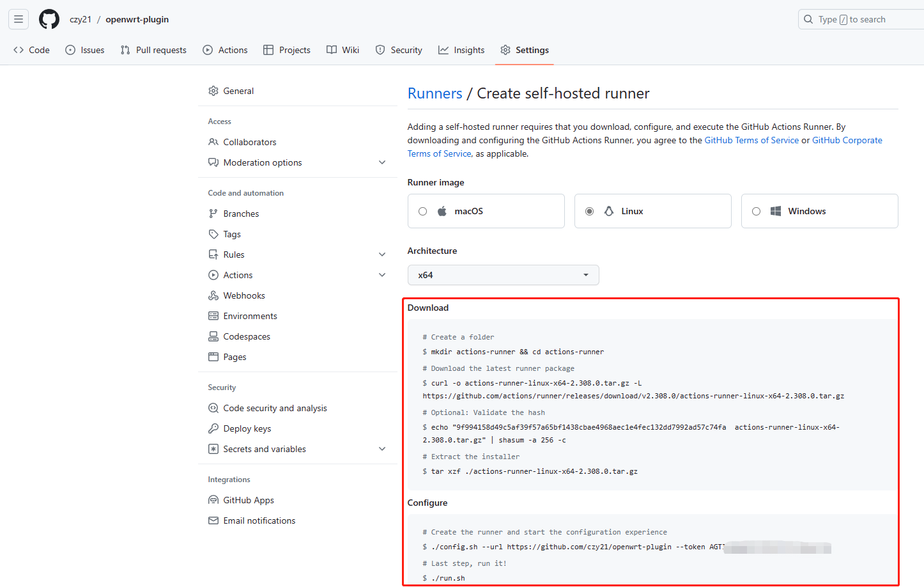The width and height of the screenshot is (924, 587).
Task: Open the x64 Architecture dropdown
Action: 503,275
